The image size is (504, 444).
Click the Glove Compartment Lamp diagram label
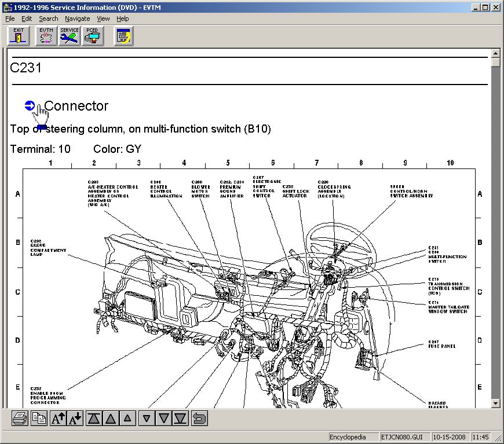(x=48, y=248)
